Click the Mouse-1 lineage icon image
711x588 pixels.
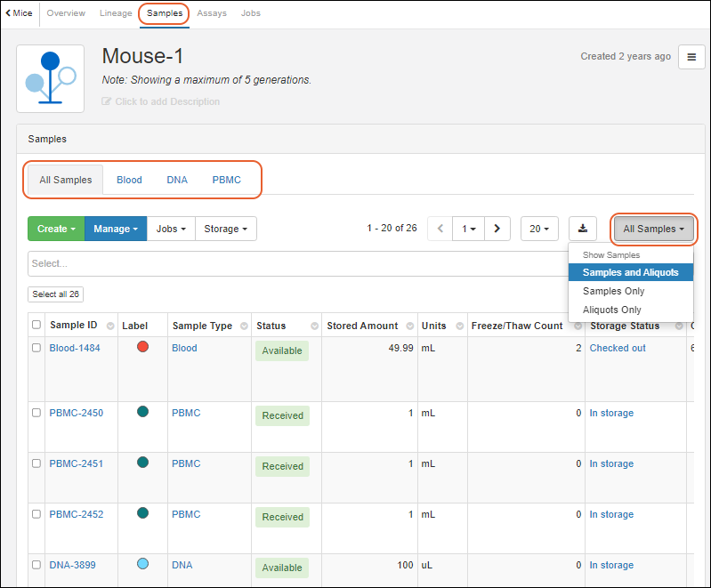coord(51,78)
